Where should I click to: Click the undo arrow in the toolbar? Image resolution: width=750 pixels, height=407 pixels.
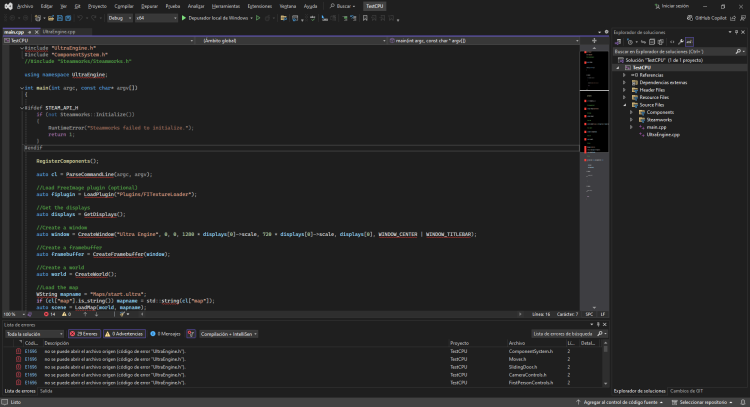(x=80, y=18)
